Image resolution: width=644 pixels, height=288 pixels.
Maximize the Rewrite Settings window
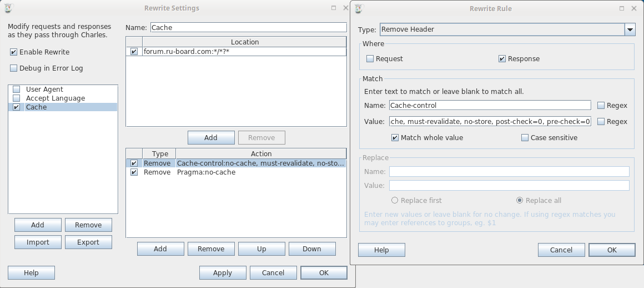[334, 8]
